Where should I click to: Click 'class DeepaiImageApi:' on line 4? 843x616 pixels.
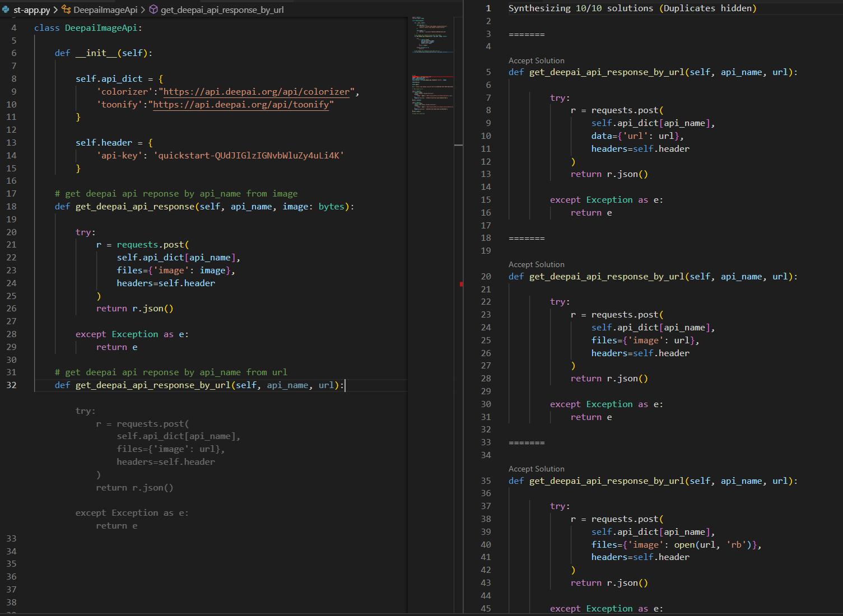click(x=88, y=27)
